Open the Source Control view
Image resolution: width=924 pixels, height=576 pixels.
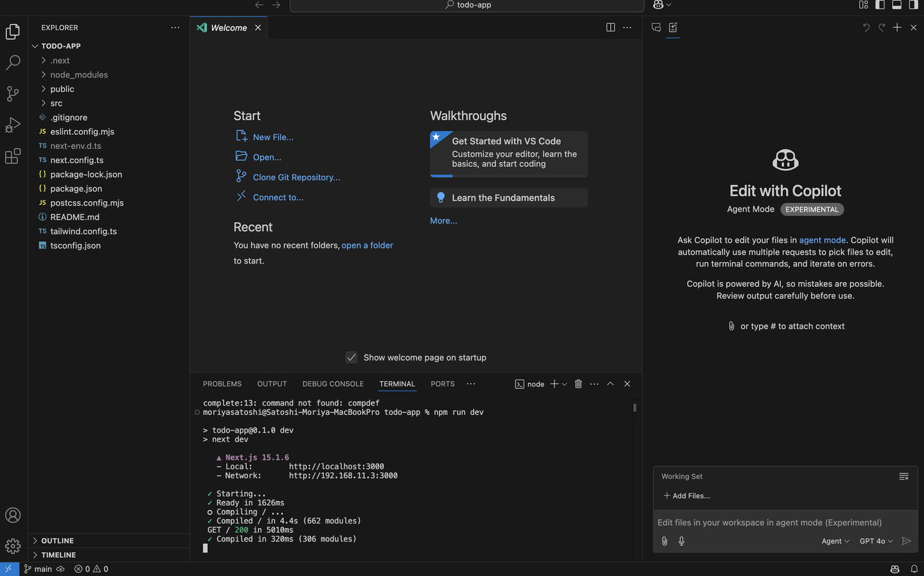pyautogui.click(x=13, y=94)
